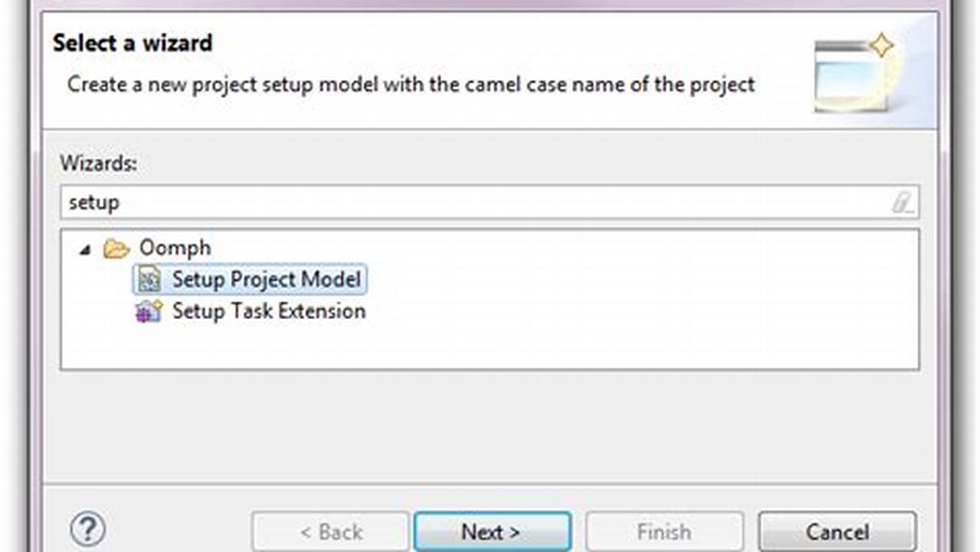Click the Next button
The height and width of the screenshot is (552, 980).
[x=491, y=531]
